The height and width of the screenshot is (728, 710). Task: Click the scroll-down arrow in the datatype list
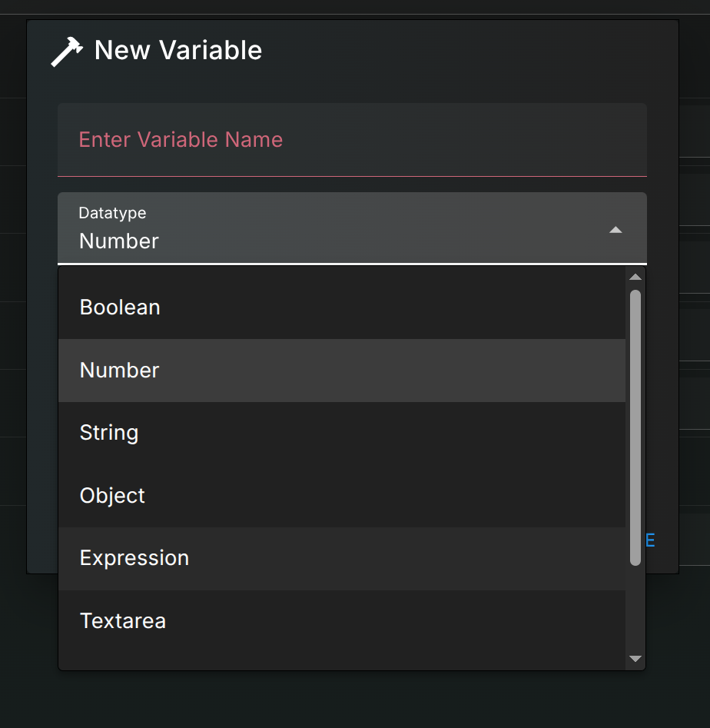click(x=635, y=659)
